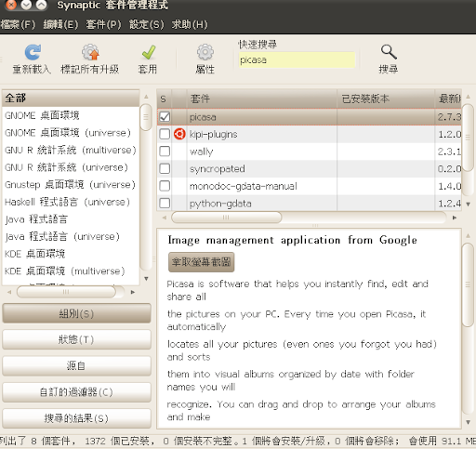Sort by the Latest Version (最新) column header

tap(448, 99)
